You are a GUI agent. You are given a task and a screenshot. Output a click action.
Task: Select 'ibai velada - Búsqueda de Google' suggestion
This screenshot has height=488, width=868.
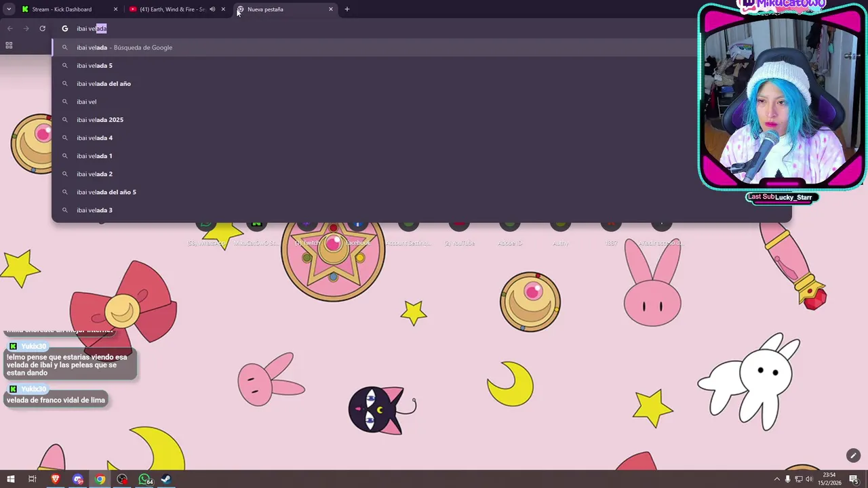tap(420, 47)
